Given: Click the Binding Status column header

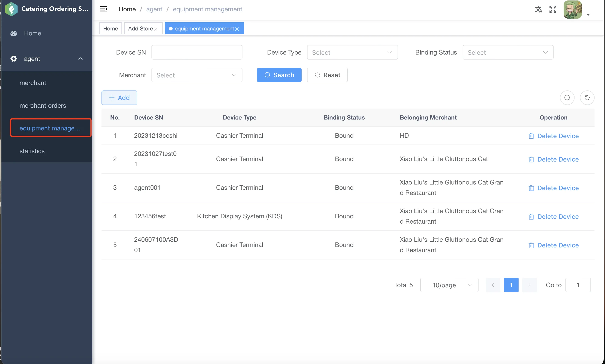Looking at the screenshot, I should tap(344, 117).
